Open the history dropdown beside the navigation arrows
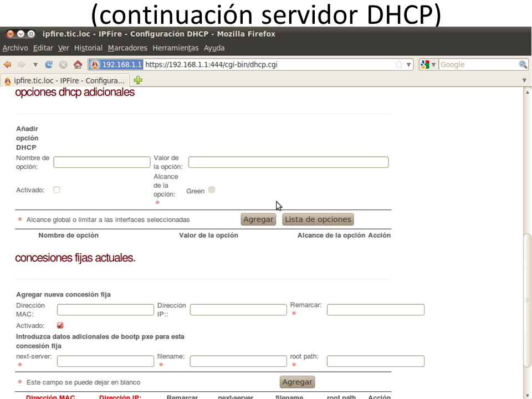This screenshot has height=399, width=532. pyautogui.click(x=35, y=64)
